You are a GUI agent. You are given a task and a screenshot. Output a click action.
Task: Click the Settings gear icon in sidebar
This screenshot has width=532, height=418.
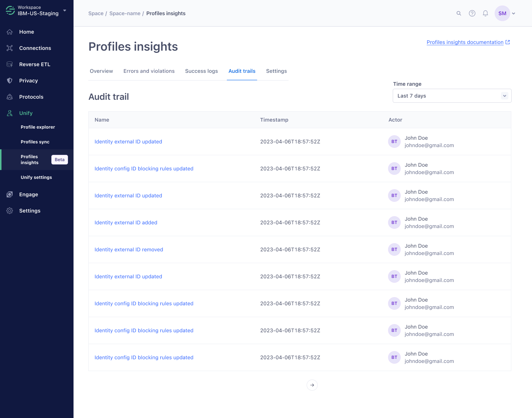pyautogui.click(x=10, y=211)
